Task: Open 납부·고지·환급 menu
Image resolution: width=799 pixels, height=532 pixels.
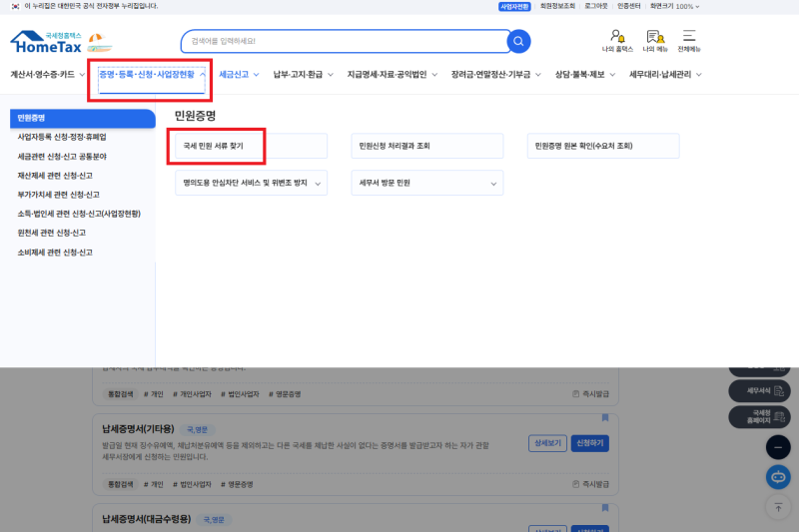Action: click(x=303, y=74)
